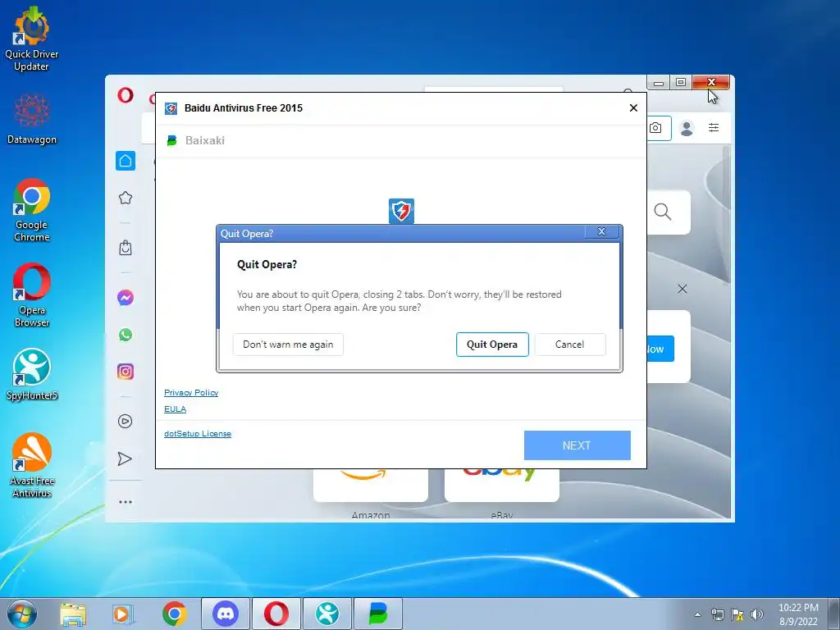840x630 pixels.
Task: Open Opera sidebar Shopping bag icon
Action: (126, 248)
